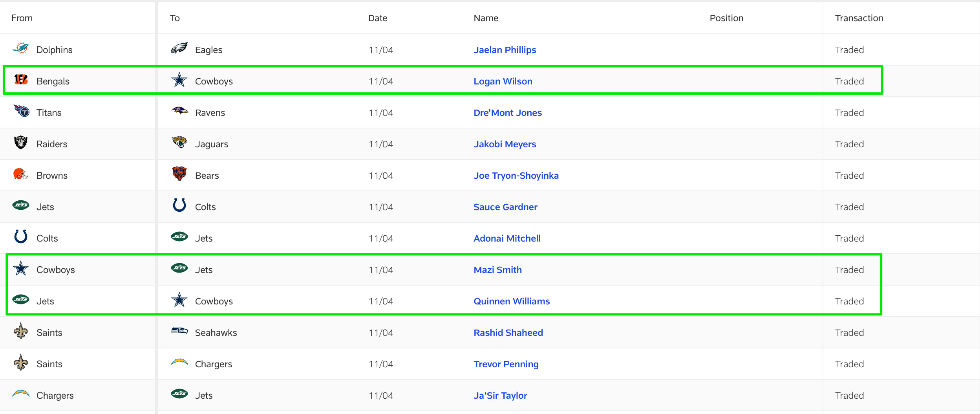Click the Name column header
The height and width of the screenshot is (414, 980).
[x=486, y=18]
